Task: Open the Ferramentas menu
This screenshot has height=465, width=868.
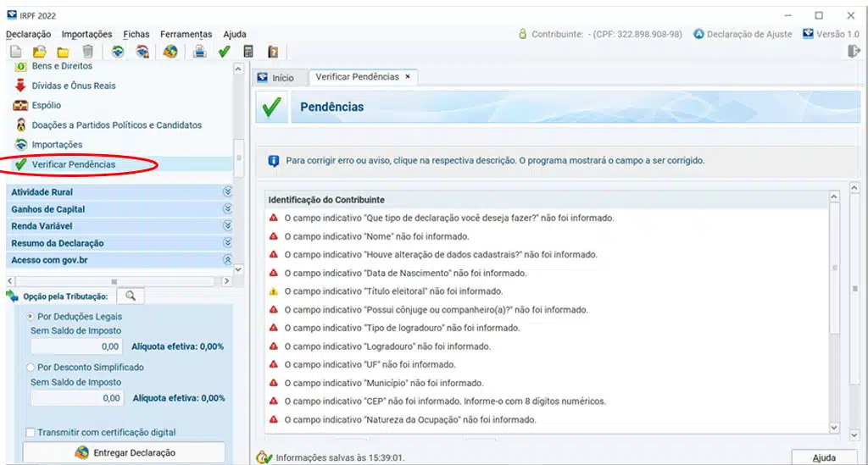Action: click(186, 34)
